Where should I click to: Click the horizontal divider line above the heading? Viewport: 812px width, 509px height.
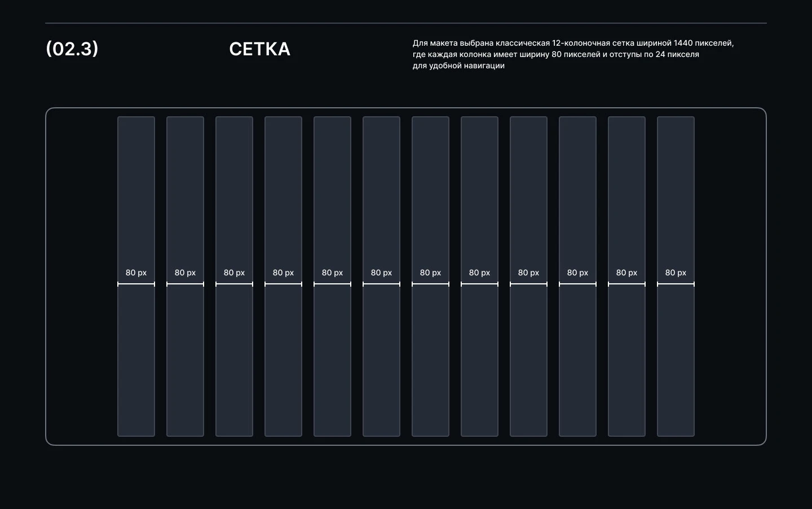(406, 23)
